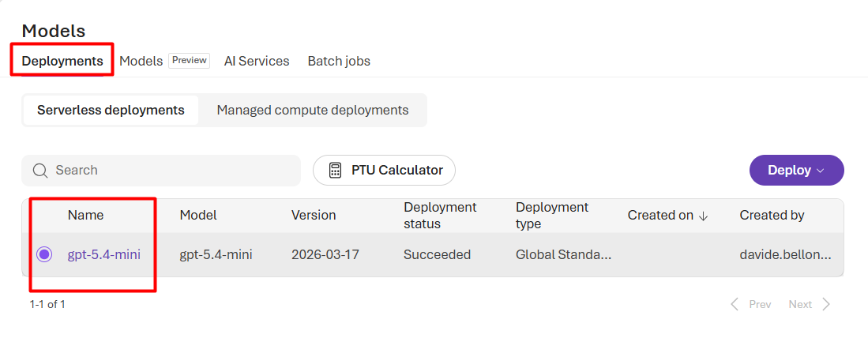Toggle the gpt-5.4-mini row radio button
Image resolution: width=868 pixels, height=357 pixels.
(44, 254)
